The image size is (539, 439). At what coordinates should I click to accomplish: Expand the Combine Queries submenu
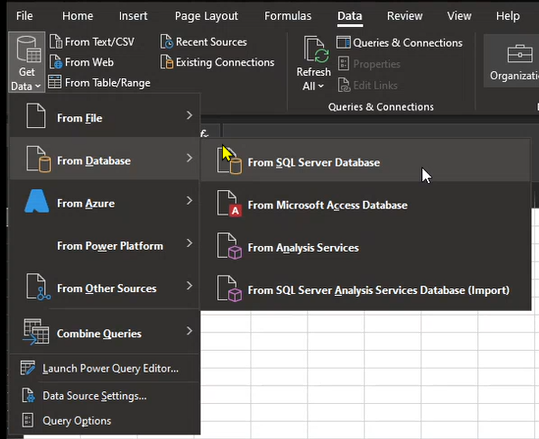pos(104,332)
